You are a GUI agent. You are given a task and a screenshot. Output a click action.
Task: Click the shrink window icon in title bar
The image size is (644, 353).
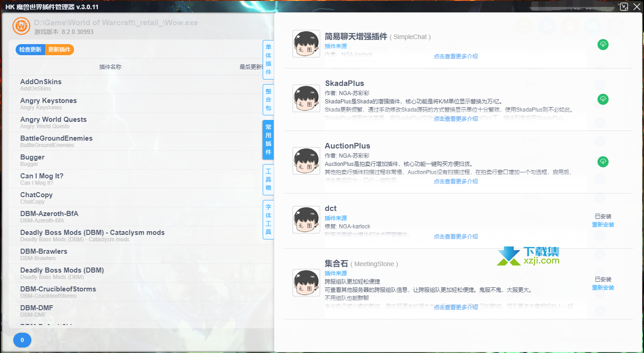[x=624, y=7]
